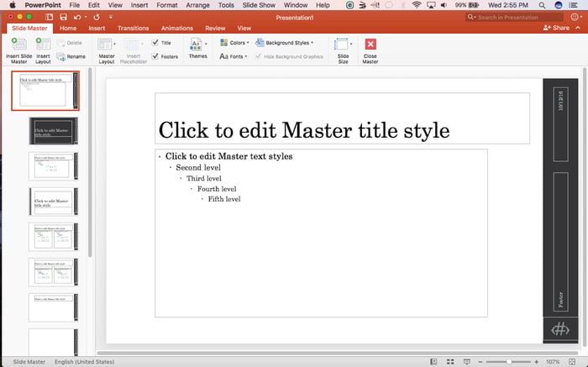
Task: Open the Slide Show menu
Action: [259, 5]
